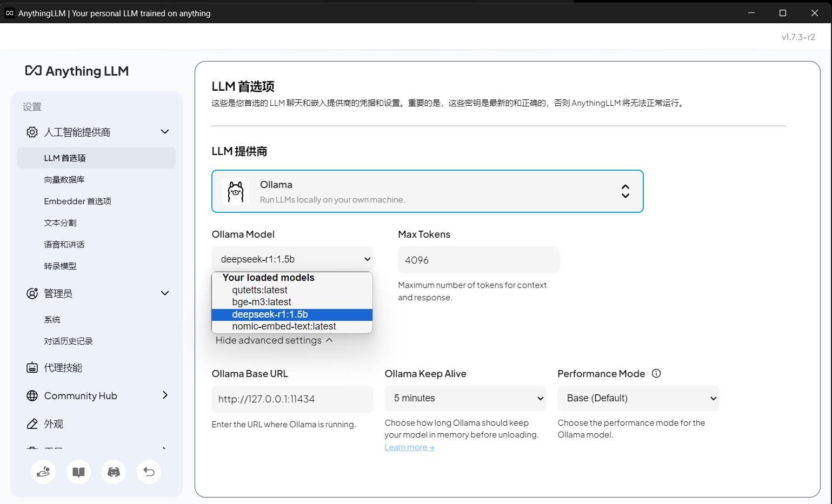Open the LLM provider Ollama selector

pyautogui.click(x=427, y=191)
